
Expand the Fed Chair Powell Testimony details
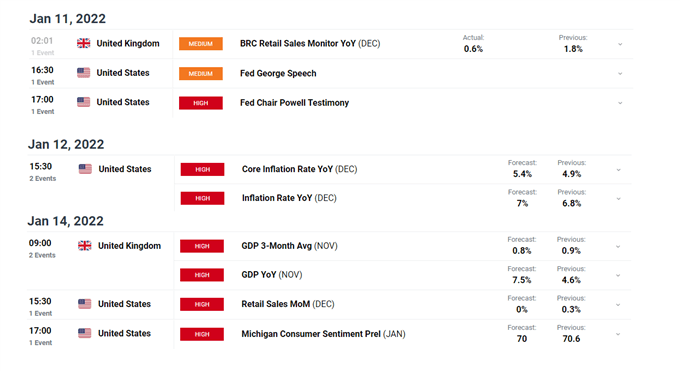tap(620, 103)
